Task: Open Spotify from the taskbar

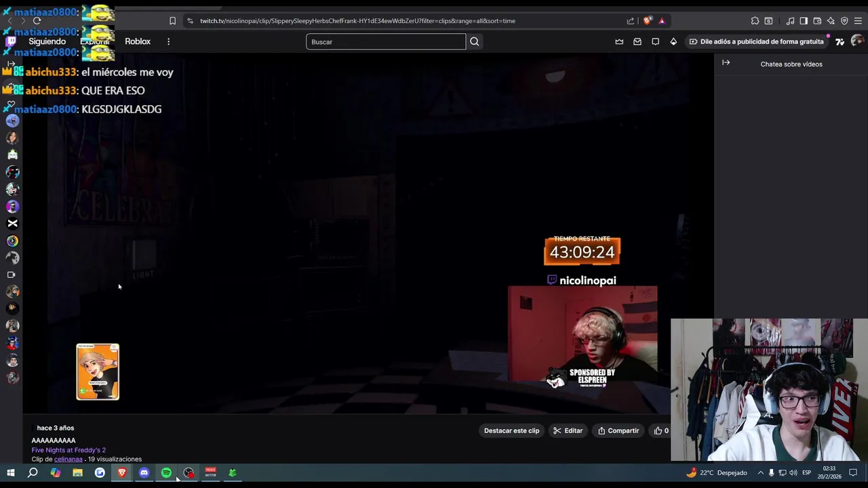Action: click(x=166, y=472)
